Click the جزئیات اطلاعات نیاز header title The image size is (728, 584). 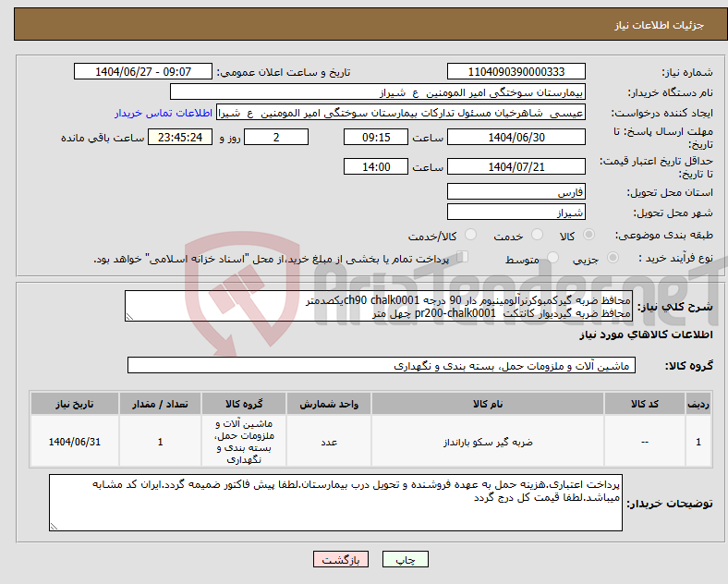pos(660,25)
